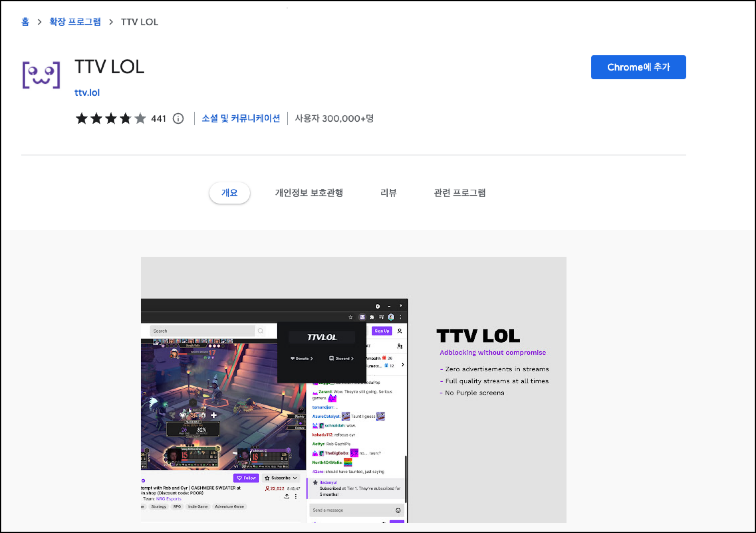
Task: Click the share icon below the stream player
Action: point(287,496)
